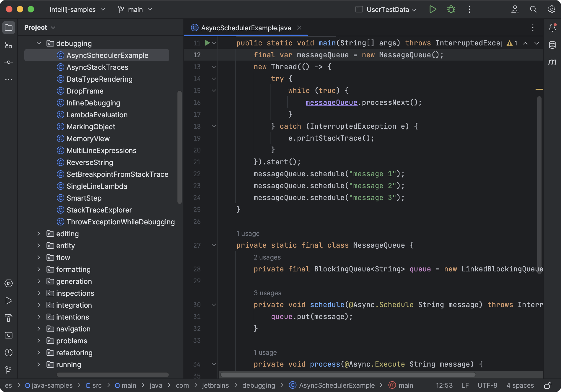
Task: Open the Debug configuration with the bug icon
Action: pos(451,9)
